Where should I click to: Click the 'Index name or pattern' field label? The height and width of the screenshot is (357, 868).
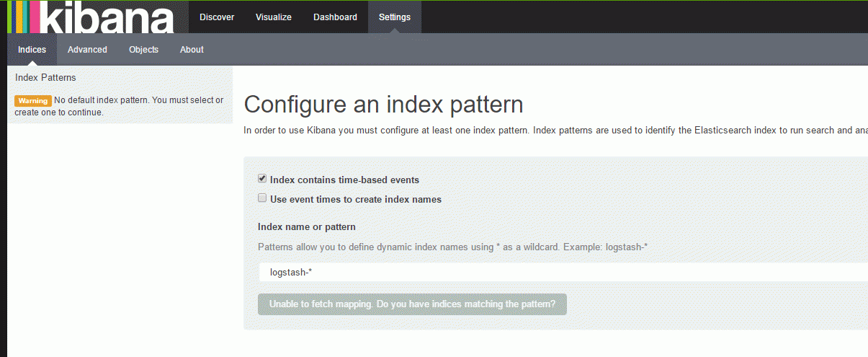tap(307, 227)
